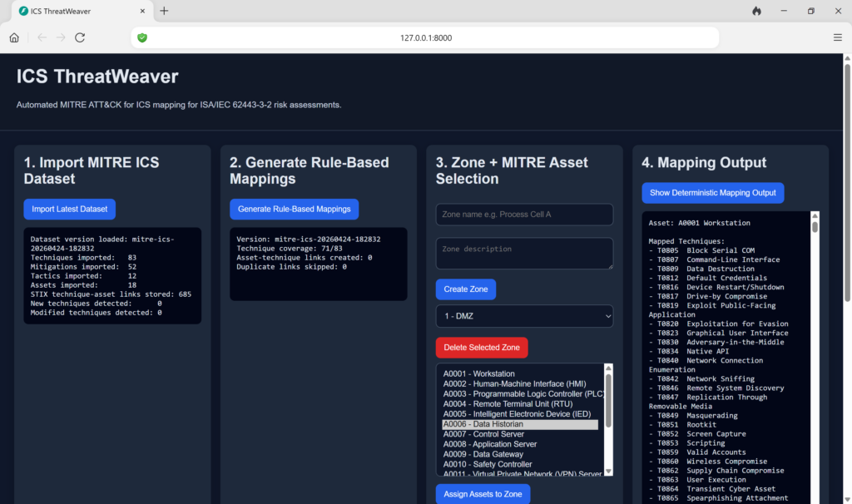This screenshot has height=504, width=852.
Task: Click the forward navigation arrow
Action: click(x=61, y=37)
